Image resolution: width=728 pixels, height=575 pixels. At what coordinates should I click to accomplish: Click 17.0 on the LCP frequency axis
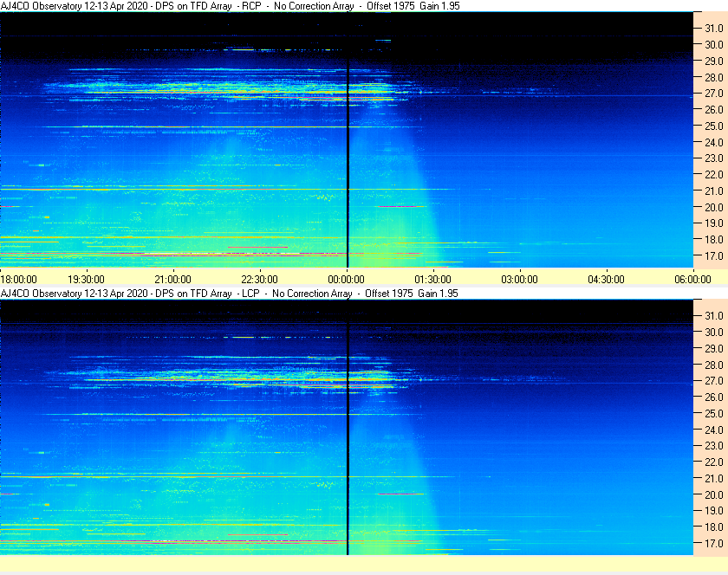click(x=714, y=543)
